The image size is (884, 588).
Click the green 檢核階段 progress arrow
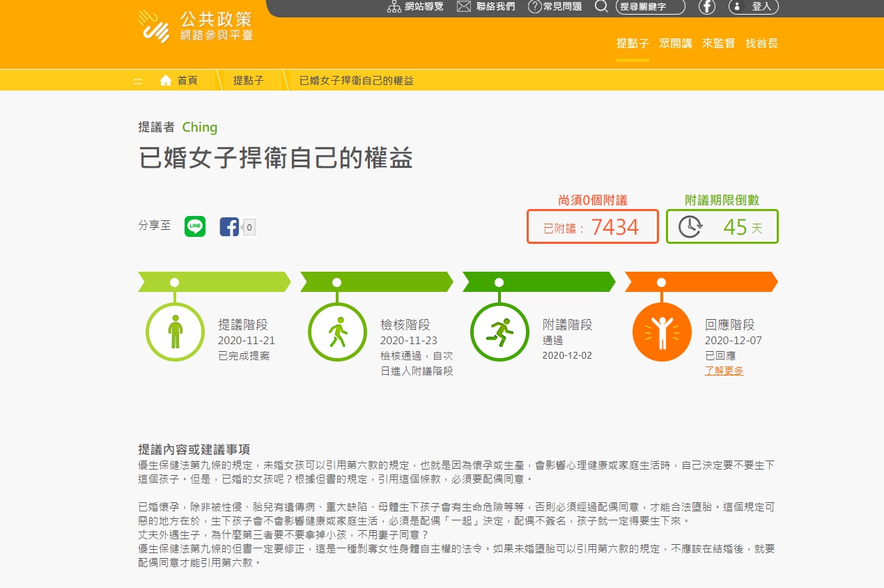coord(377,282)
